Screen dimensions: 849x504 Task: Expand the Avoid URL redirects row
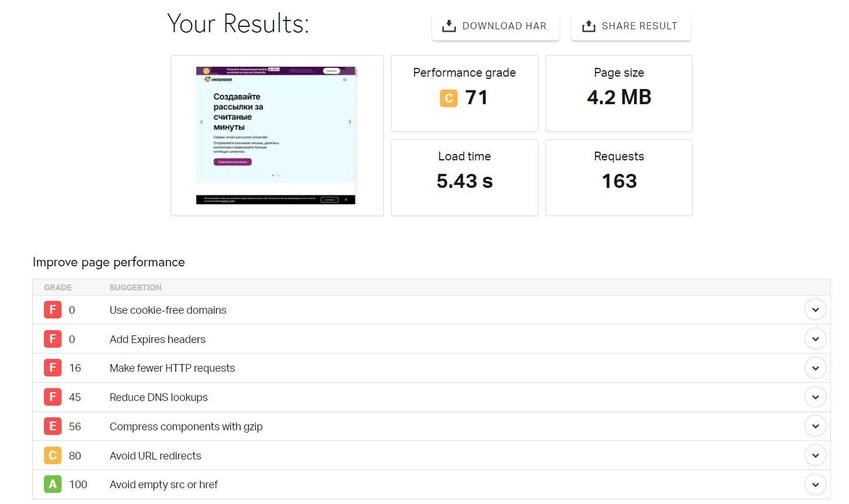coord(815,455)
